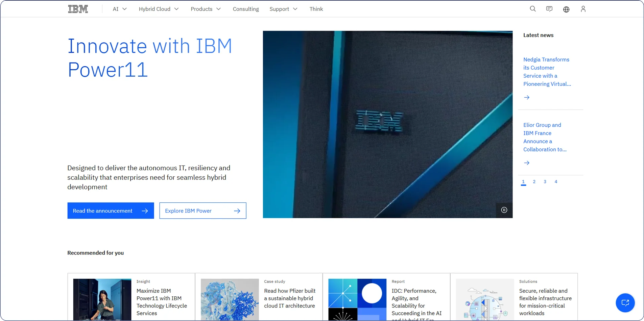Click the arrow under the Nedgia news story
Screen dimensions: 644x321
coord(526,97)
